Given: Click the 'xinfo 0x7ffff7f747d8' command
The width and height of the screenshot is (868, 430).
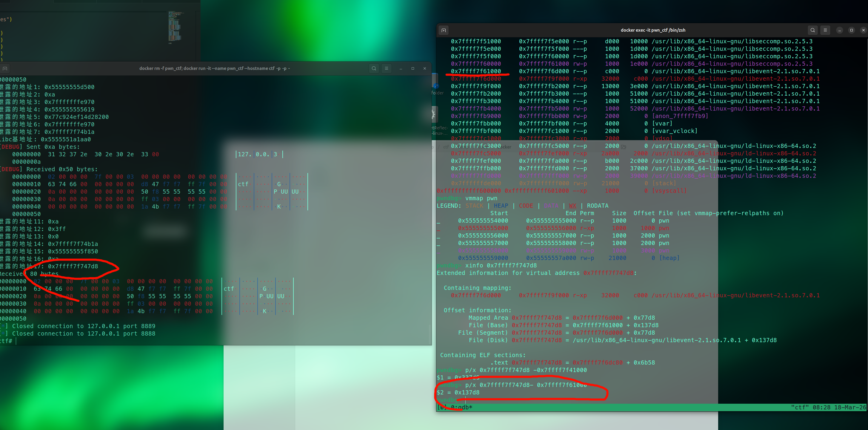Looking at the screenshot, I should point(501,265).
